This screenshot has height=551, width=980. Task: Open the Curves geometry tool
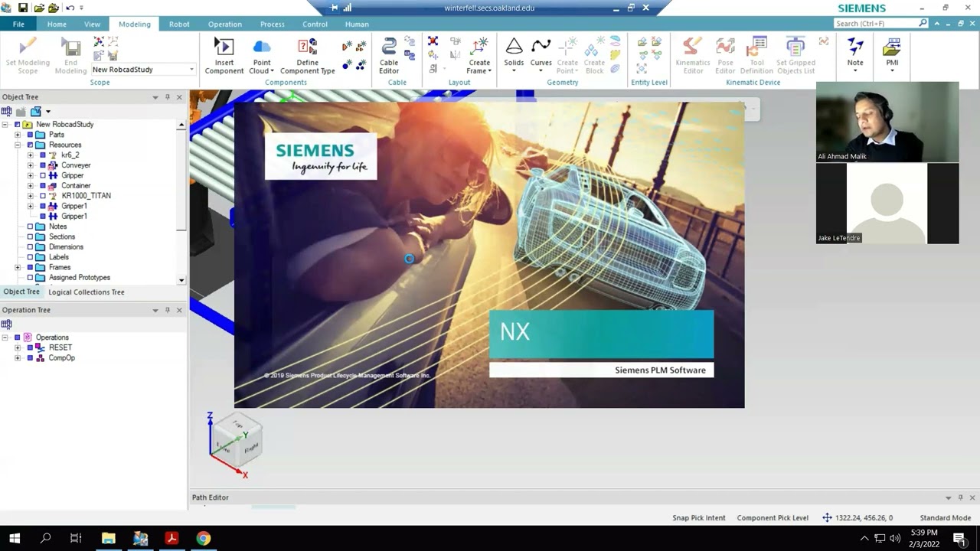[x=541, y=55]
